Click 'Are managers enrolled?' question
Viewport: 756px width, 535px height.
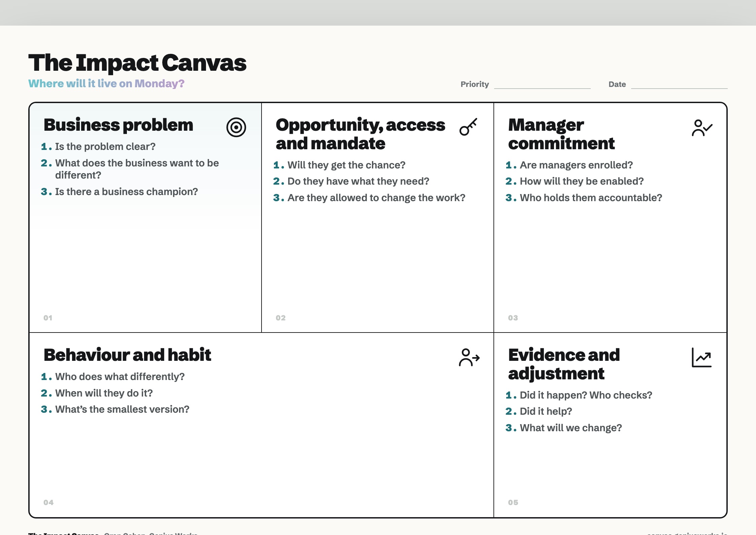coord(576,165)
